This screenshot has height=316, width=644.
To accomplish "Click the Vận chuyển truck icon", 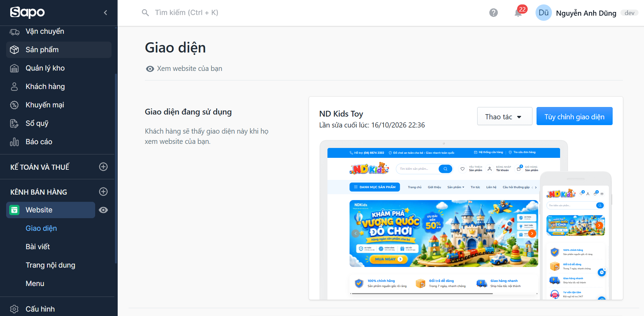I will pyautogui.click(x=14, y=32).
